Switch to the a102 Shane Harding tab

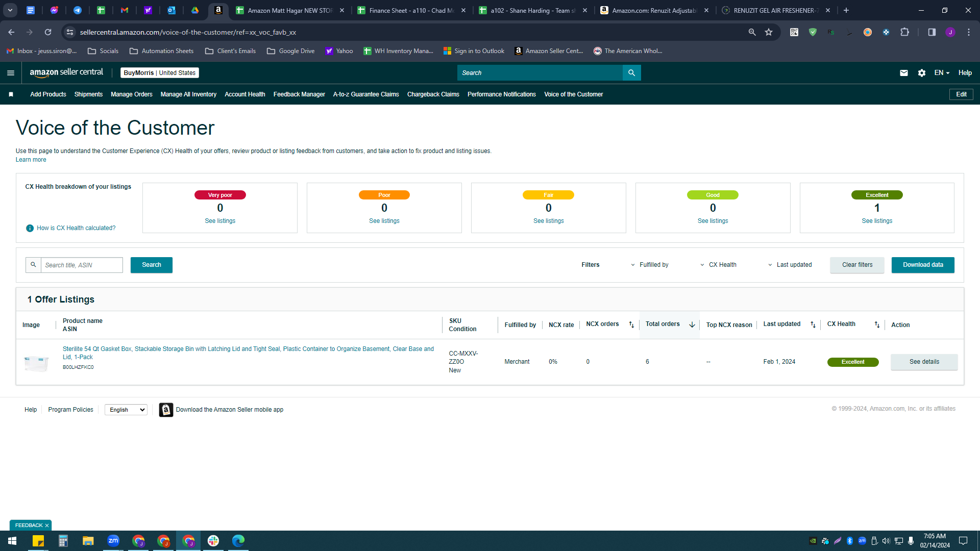pyautogui.click(x=532, y=10)
